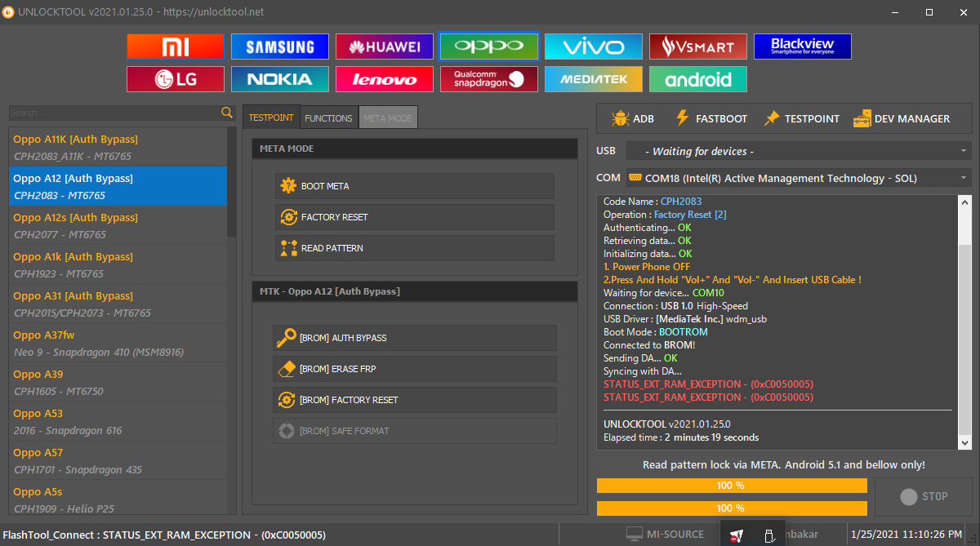Select the Android brand logo
The image size is (980, 546).
point(698,79)
